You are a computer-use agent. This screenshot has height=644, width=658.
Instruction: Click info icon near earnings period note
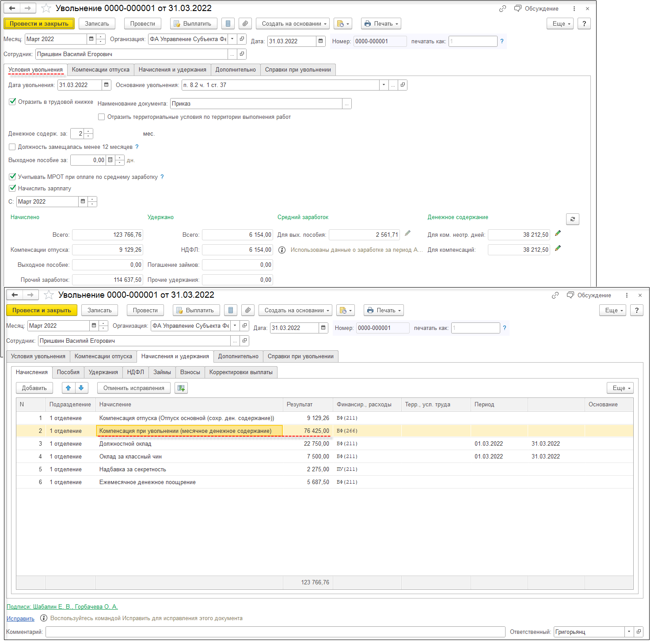(282, 250)
